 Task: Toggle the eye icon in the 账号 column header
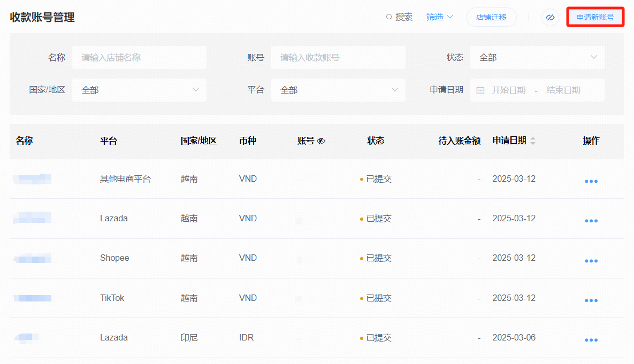320,141
